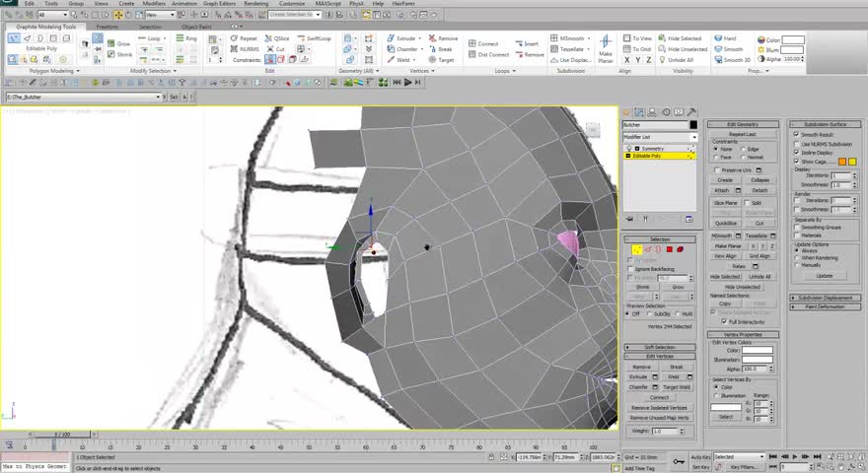Viewport: 868px width, 473px height.
Task: Open the Modifier List dropdown
Action: point(659,137)
